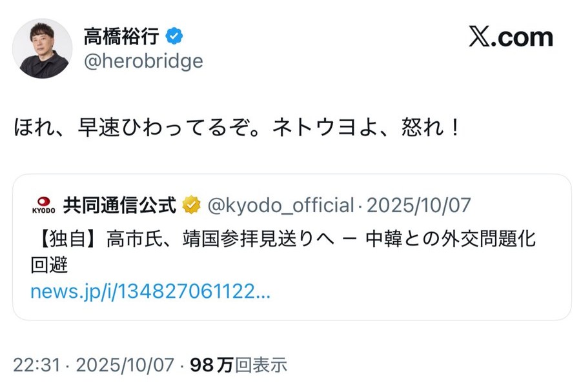Click the 回表示 views label
The width and height of the screenshot is (581, 392).
pyautogui.click(x=261, y=366)
